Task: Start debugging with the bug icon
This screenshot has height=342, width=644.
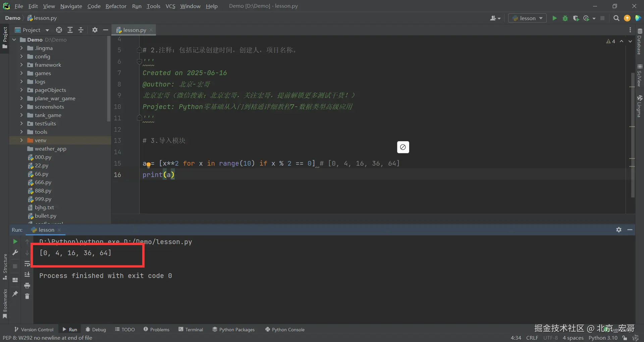Action: [x=565, y=18]
